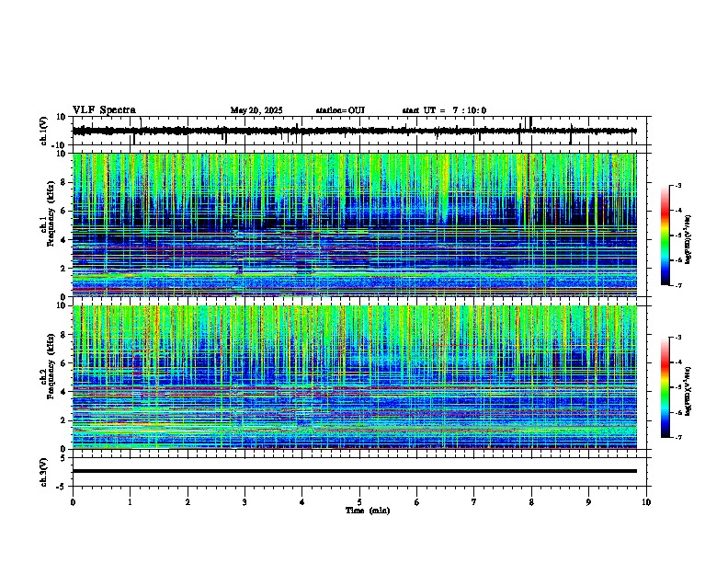Click inside the ch.1 spectrogram plot
728x563 pixels.
coord(354,224)
